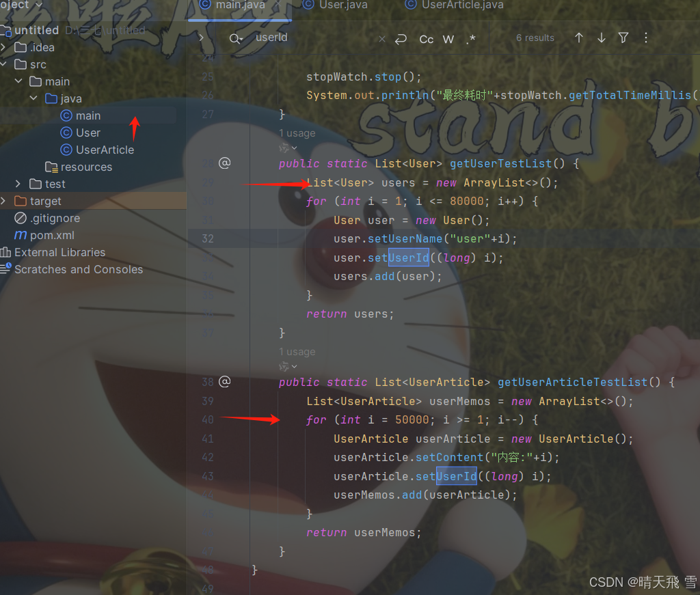Expand the target folder
The image size is (700, 595).
(3, 201)
